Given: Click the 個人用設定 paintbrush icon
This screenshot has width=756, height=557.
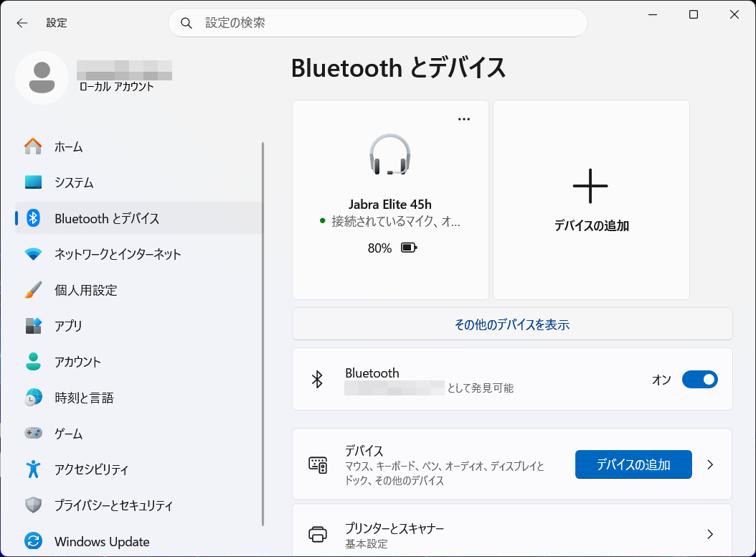Looking at the screenshot, I should [x=33, y=289].
